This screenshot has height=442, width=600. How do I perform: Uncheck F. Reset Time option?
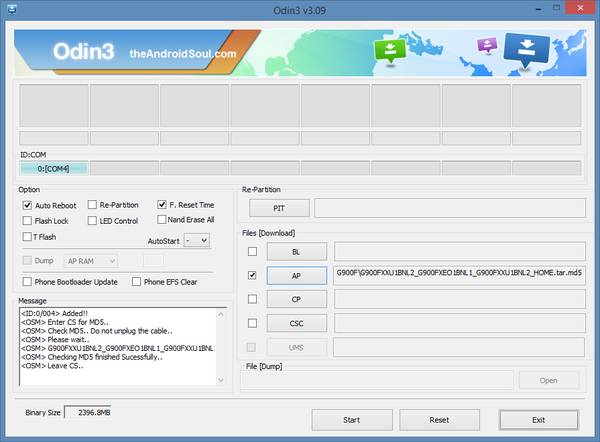click(x=162, y=205)
